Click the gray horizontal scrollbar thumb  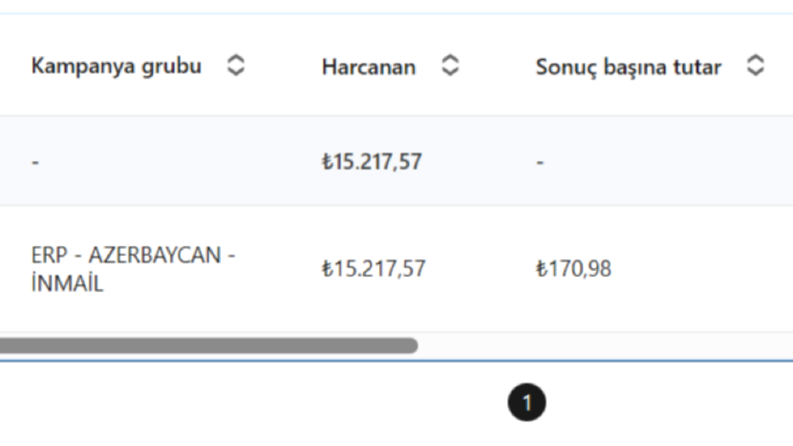(x=208, y=346)
